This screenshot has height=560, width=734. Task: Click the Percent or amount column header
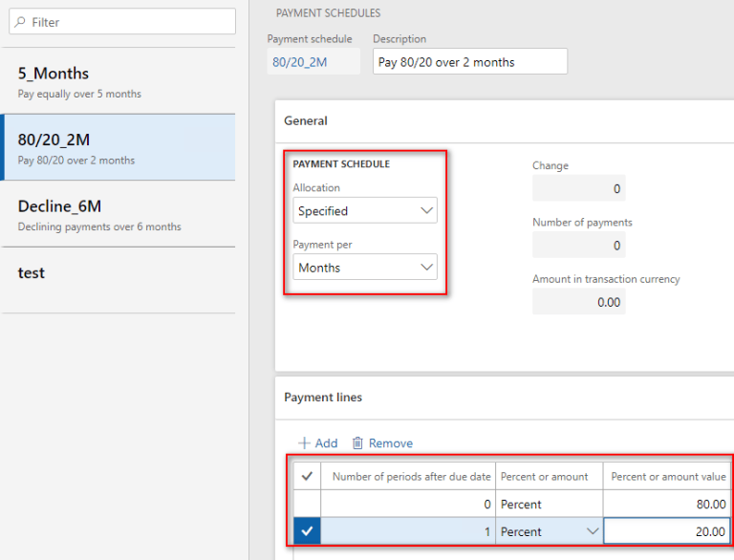click(550, 476)
